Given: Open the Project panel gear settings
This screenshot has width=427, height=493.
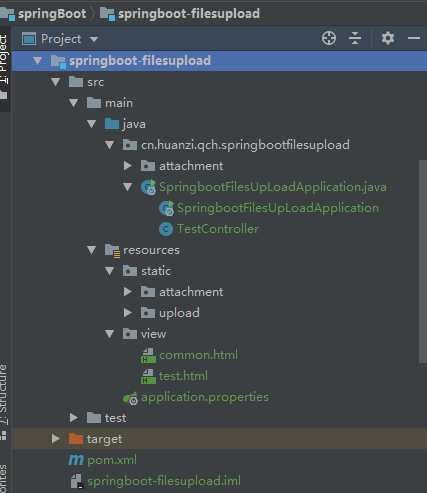Looking at the screenshot, I should [388, 38].
